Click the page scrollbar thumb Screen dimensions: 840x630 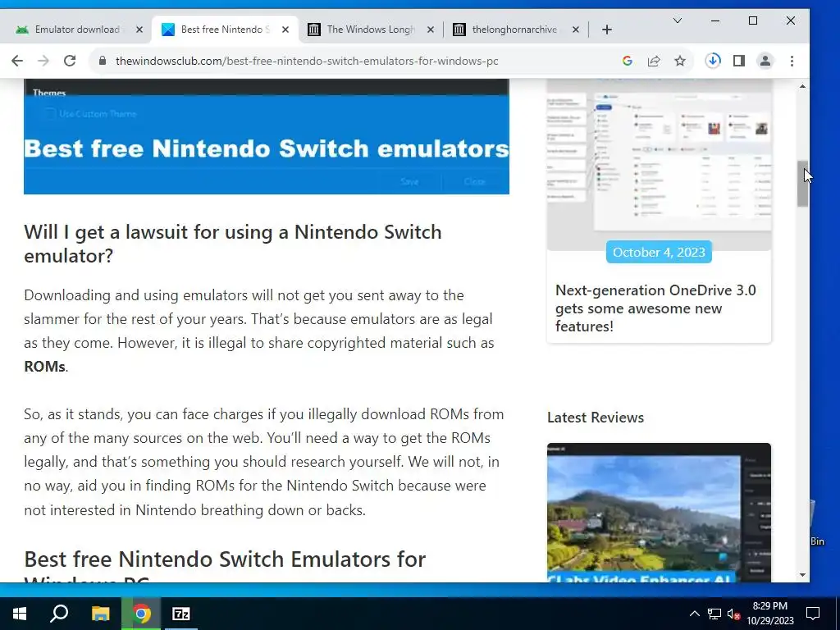802,184
